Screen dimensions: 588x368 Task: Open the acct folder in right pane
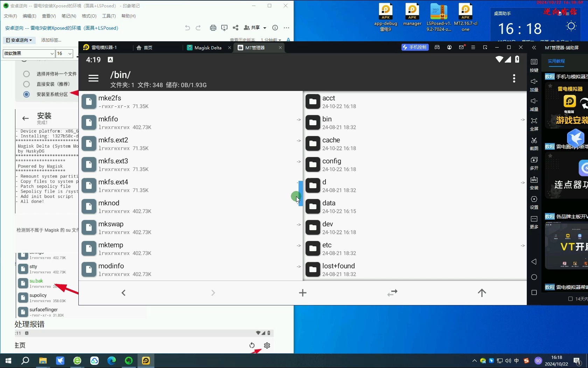tap(415, 101)
